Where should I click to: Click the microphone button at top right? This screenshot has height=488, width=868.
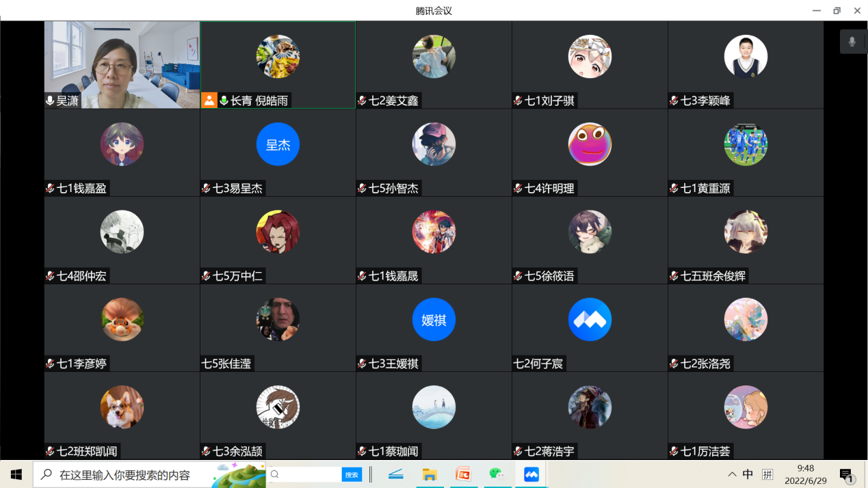pyautogui.click(x=852, y=42)
